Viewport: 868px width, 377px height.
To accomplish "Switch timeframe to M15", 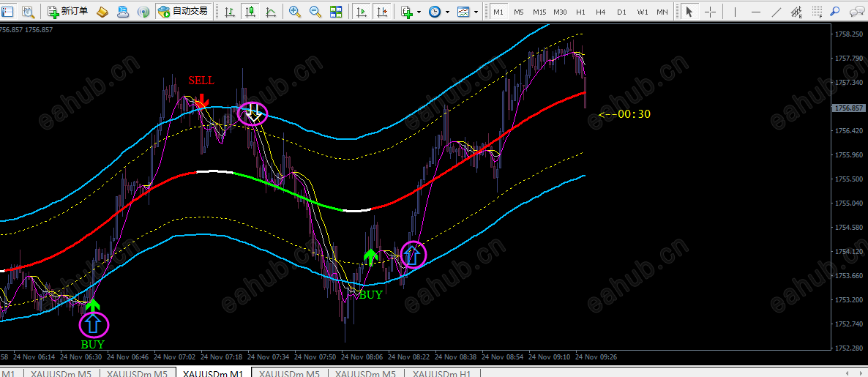I will coord(539,12).
